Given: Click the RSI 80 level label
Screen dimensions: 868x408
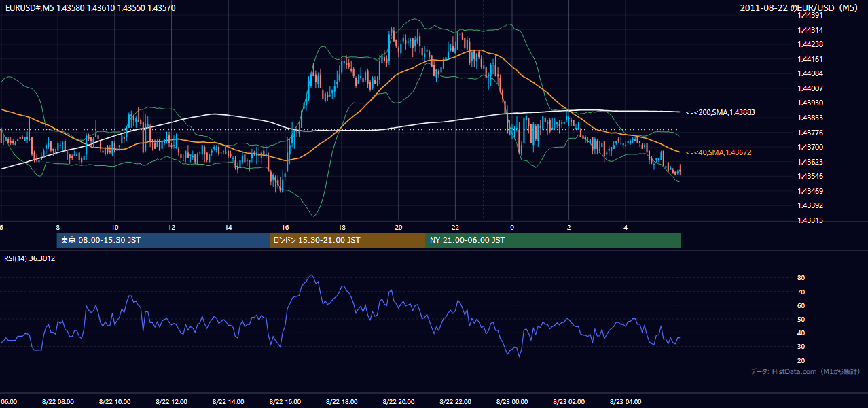Looking at the screenshot, I should pyautogui.click(x=801, y=278).
